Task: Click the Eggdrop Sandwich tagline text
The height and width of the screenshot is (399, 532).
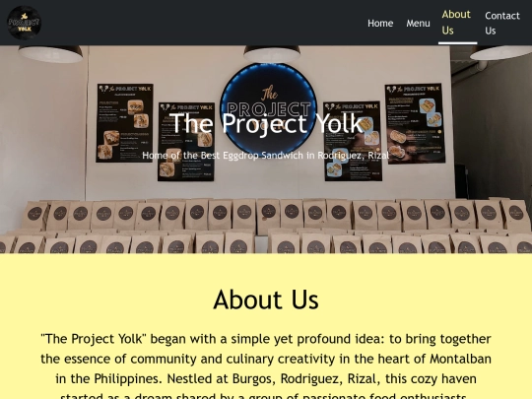Action: pos(266,156)
